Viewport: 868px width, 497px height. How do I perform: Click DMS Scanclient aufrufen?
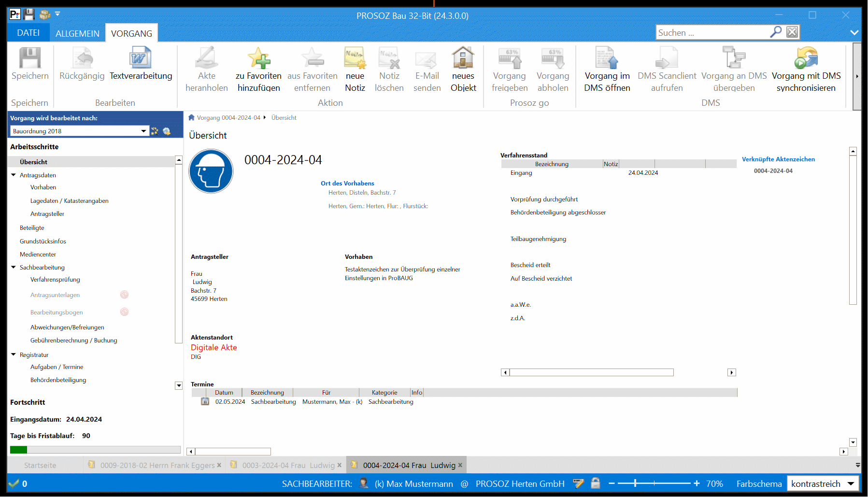point(667,70)
